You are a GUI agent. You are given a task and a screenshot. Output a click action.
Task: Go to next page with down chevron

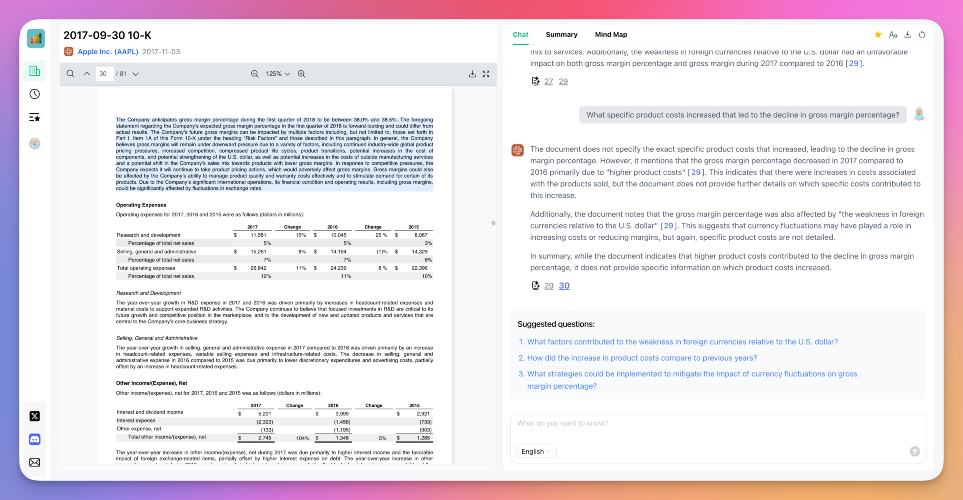tap(136, 74)
